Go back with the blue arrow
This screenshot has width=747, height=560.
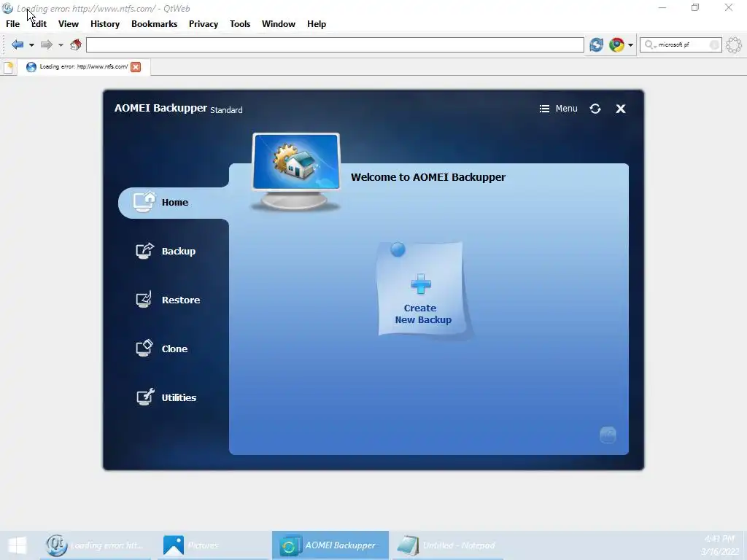(x=18, y=44)
